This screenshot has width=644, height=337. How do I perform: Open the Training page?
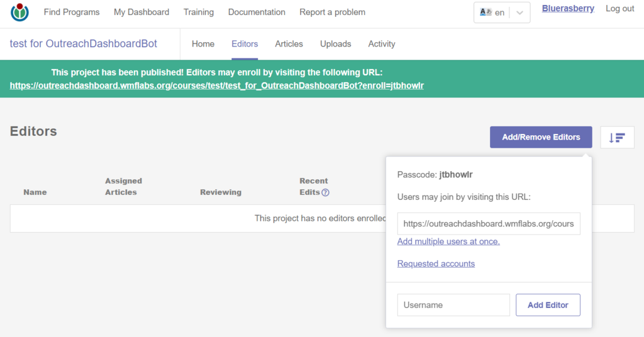pyautogui.click(x=198, y=13)
